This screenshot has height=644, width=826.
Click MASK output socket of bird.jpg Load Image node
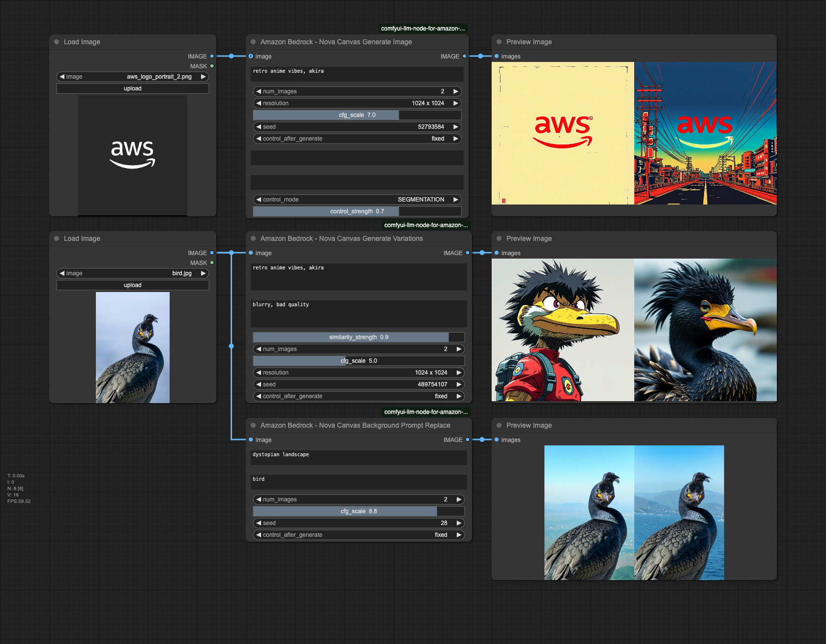(212, 263)
